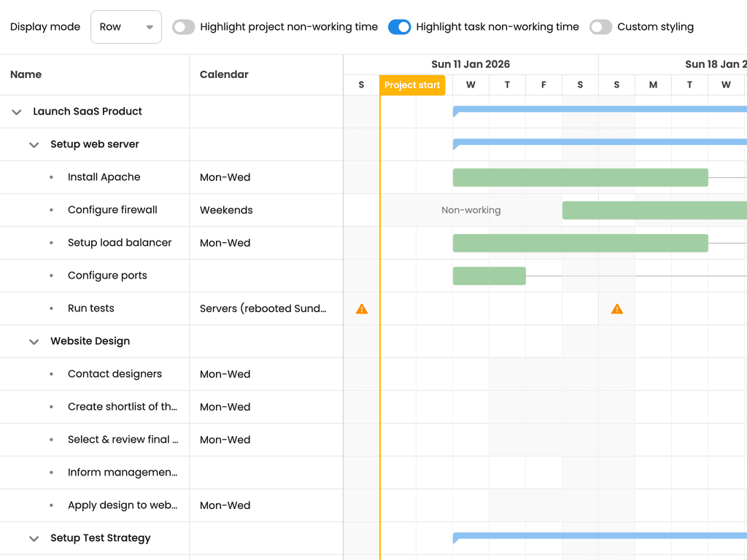Open the Display mode Row dropdown
The image size is (747, 560).
125,27
